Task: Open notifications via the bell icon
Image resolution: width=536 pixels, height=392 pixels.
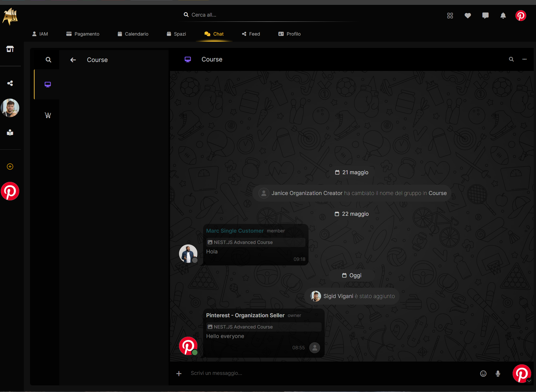Action: 503,16
